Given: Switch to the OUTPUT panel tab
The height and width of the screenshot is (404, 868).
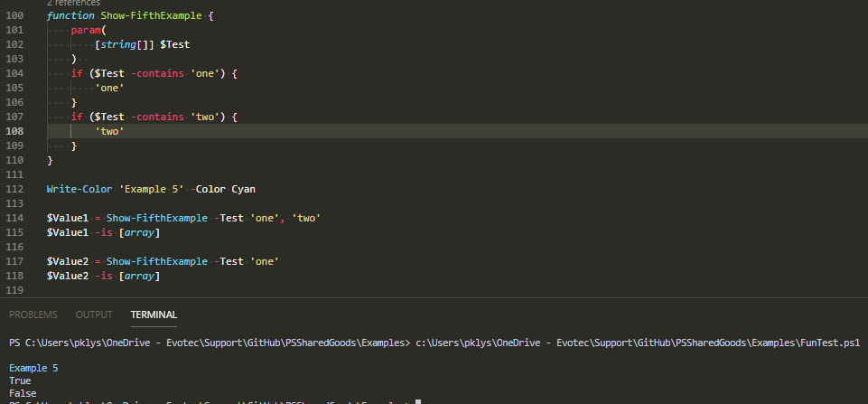Looking at the screenshot, I should pyautogui.click(x=94, y=315).
